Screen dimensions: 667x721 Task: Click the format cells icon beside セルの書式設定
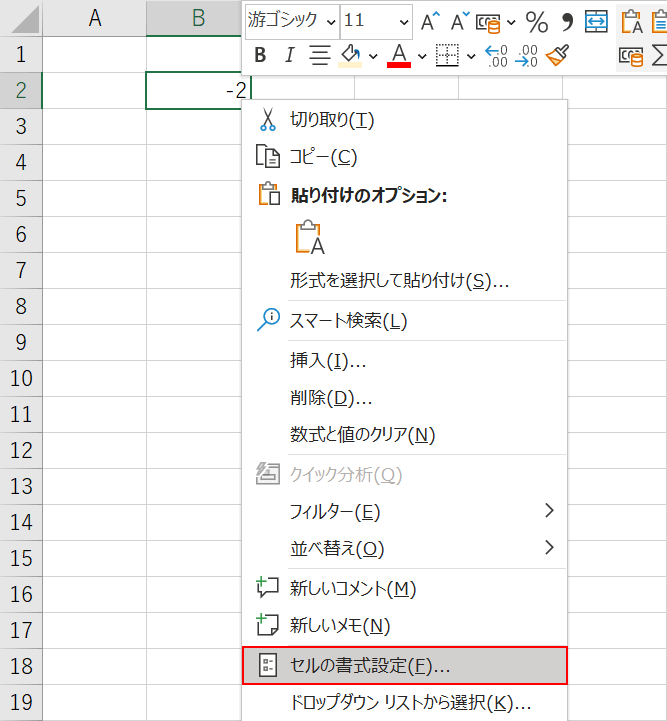pos(268,665)
